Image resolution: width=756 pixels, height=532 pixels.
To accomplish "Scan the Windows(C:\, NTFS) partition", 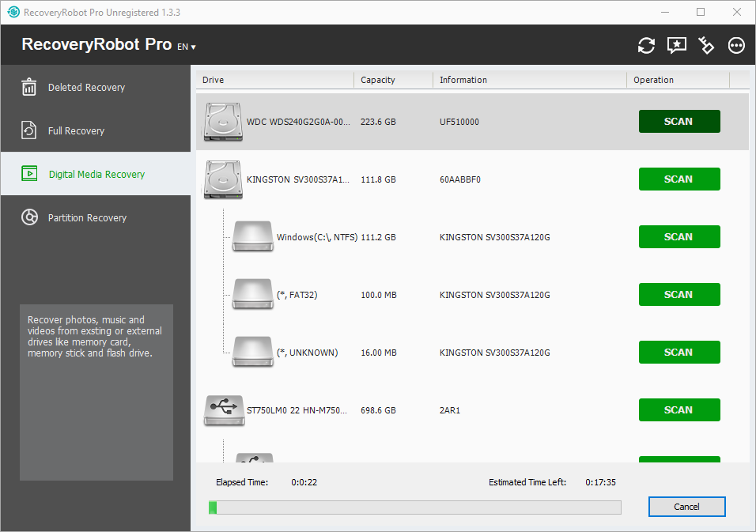I will pyautogui.click(x=679, y=236).
